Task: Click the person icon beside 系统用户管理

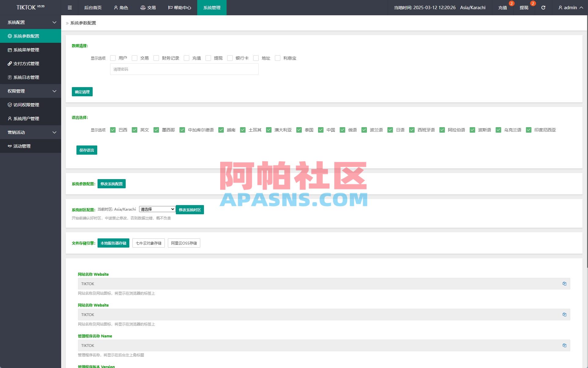Action: click(9, 118)
